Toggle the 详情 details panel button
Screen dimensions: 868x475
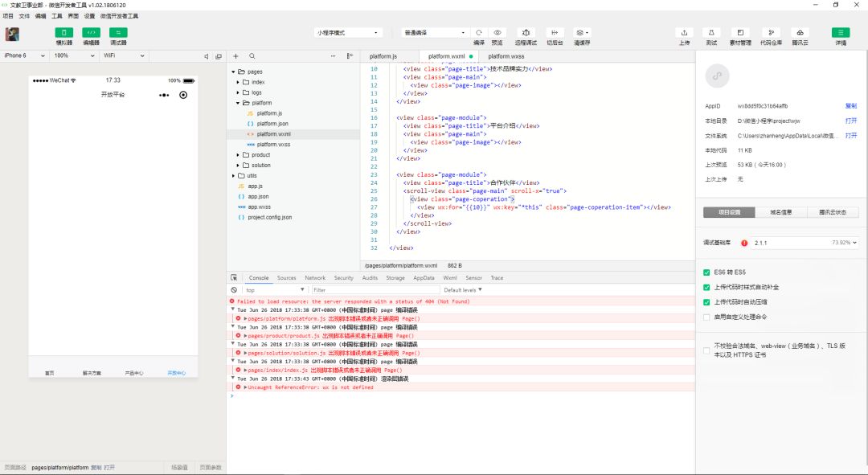click(x=841, y=33)
